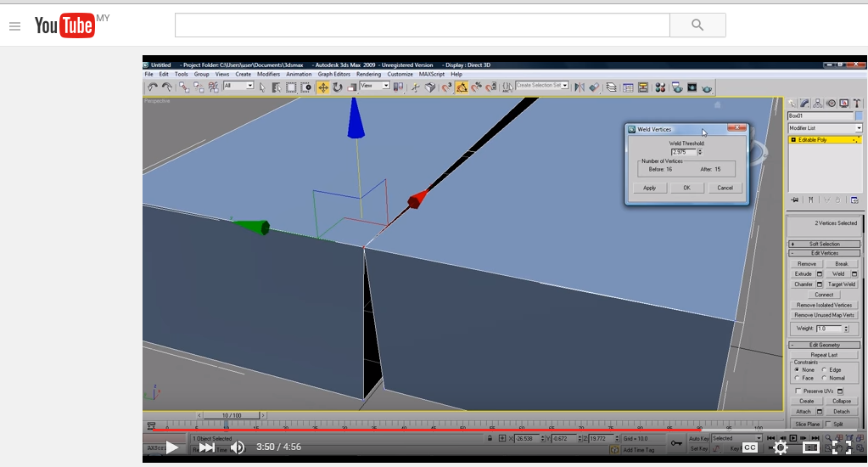Click the red YouTube video progress bar
Viewport: 868px width, 467px height.
tap(426, 429)
